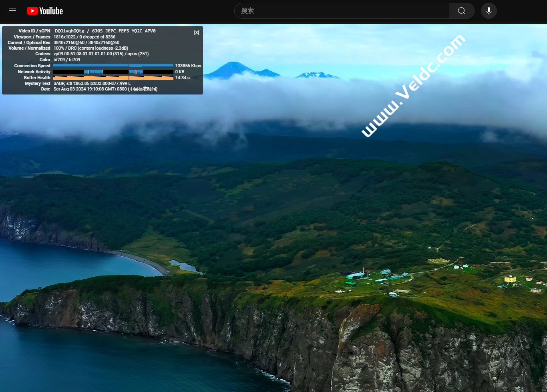Click the Date value in stats panel
This screenshot has width=547, height=392.
105,89
